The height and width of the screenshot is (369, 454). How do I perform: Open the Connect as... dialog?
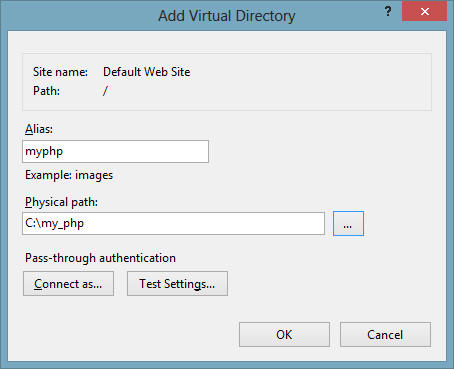click(68, 284)
